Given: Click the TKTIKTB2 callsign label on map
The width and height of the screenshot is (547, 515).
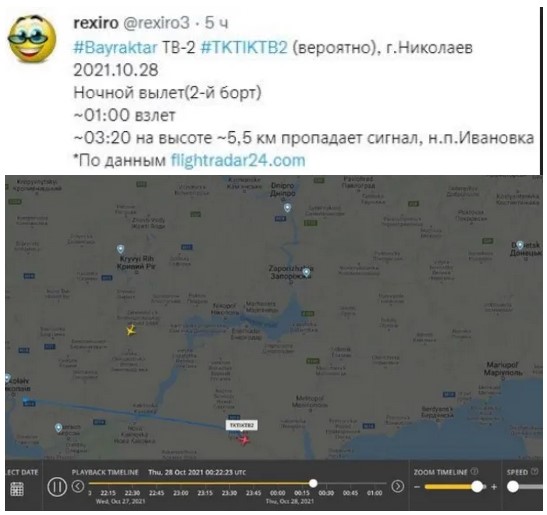Looking at the screenshot, I should click(242, 425).
